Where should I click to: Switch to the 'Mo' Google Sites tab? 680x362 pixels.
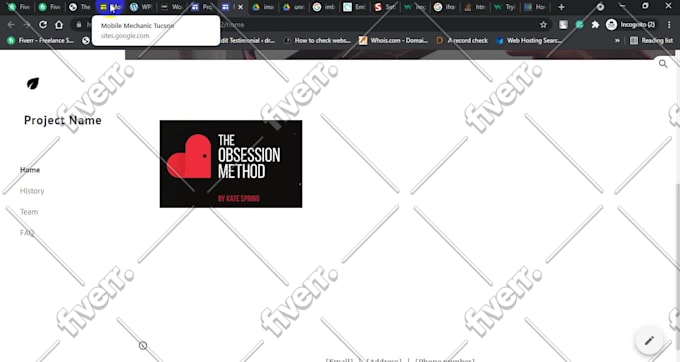(x=110, y=7)
